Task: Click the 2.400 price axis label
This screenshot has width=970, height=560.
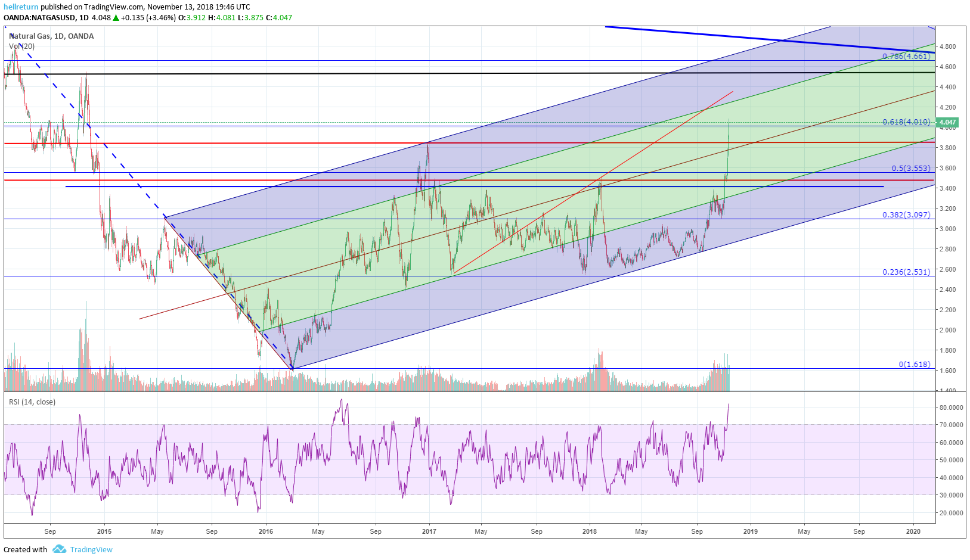Action: [947, 290]
